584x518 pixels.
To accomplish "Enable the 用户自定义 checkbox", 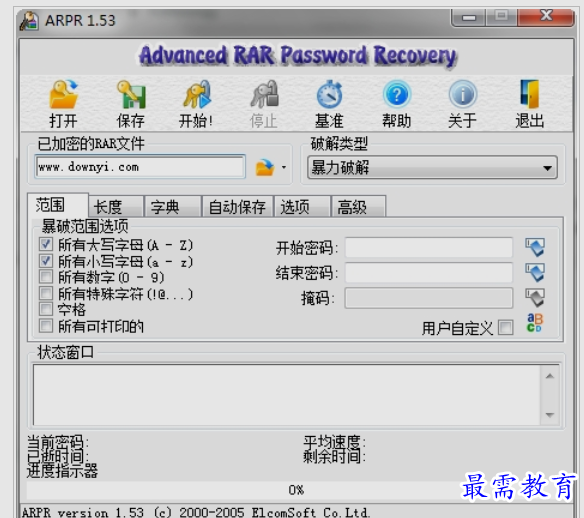I will click(x=506, y=328).
